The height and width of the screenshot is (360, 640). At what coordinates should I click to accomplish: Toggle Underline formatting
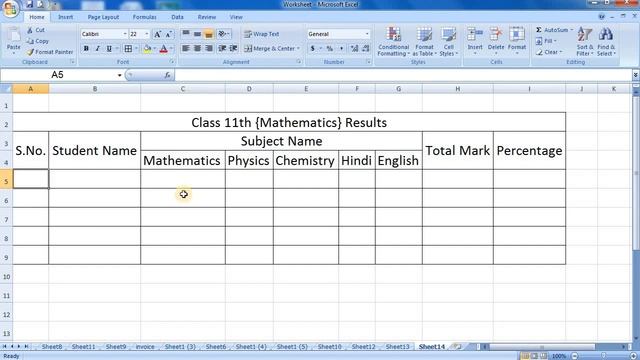point(109,49)
